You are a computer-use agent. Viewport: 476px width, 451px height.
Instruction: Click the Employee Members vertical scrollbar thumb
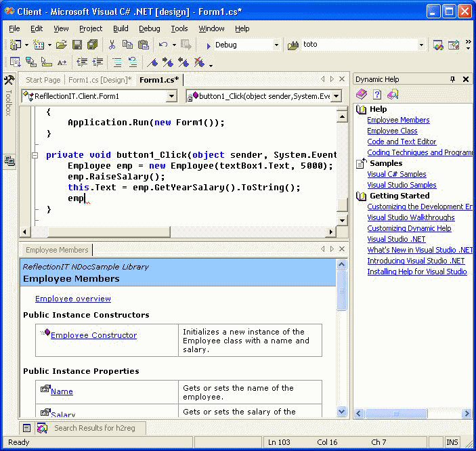click(341, 291)
